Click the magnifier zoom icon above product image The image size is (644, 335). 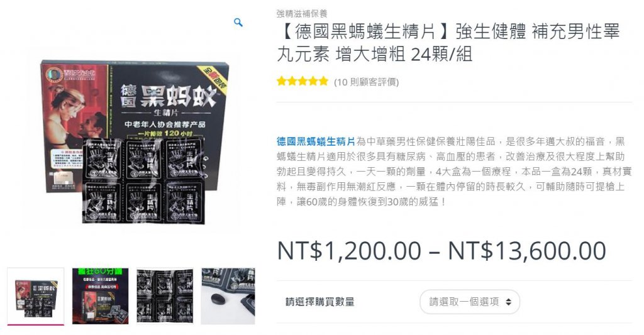click(238, 23)
